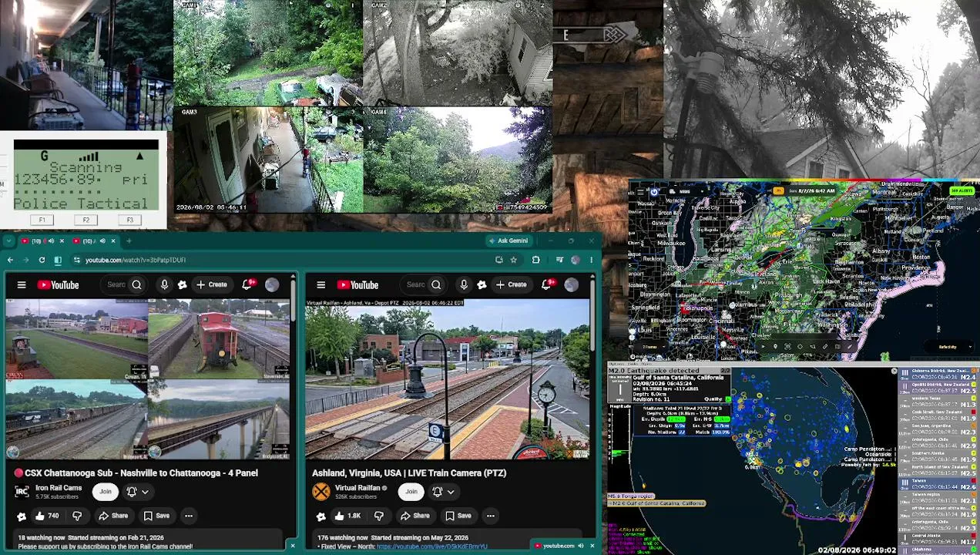Open the Virtual Railfan channel icon
980x555 pixels.
[x=321, y=491]
